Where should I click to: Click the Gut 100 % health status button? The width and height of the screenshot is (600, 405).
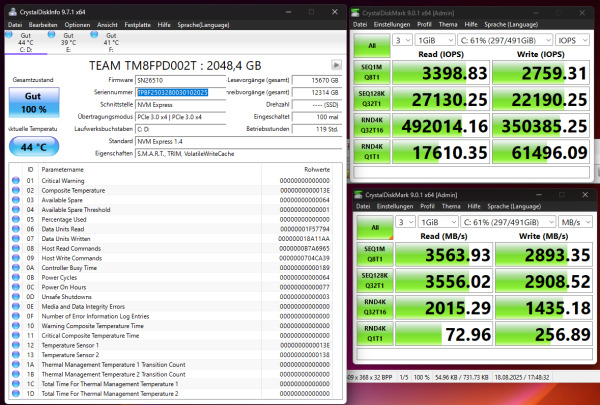pyautogui.click(x=34, y=102)
